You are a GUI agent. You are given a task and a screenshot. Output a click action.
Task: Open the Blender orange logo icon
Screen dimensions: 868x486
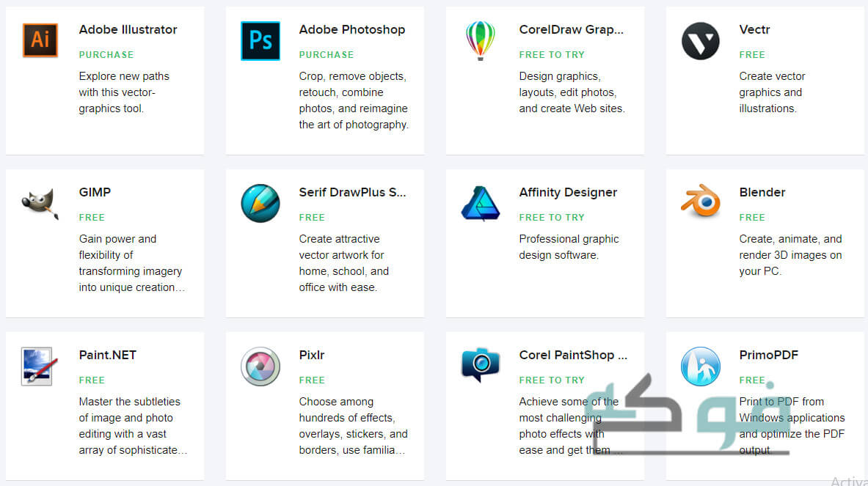(x=700, y=200)
